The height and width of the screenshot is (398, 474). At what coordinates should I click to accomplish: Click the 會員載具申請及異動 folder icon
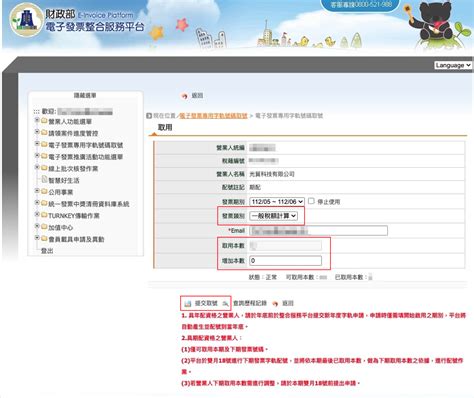(44, 238)
